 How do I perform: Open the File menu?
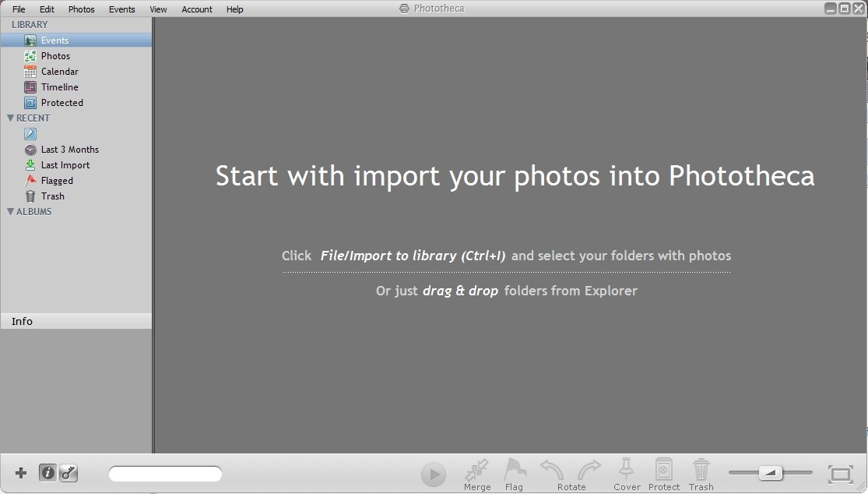18,9
